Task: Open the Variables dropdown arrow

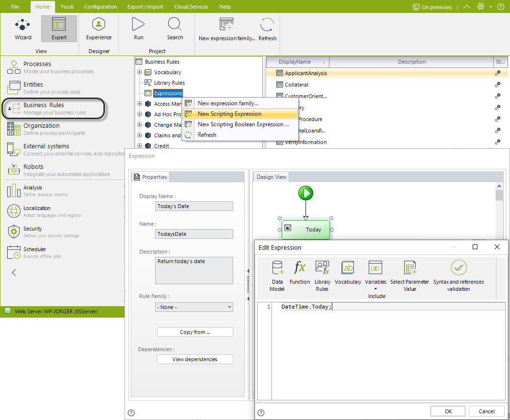Action: pos(375,289)
